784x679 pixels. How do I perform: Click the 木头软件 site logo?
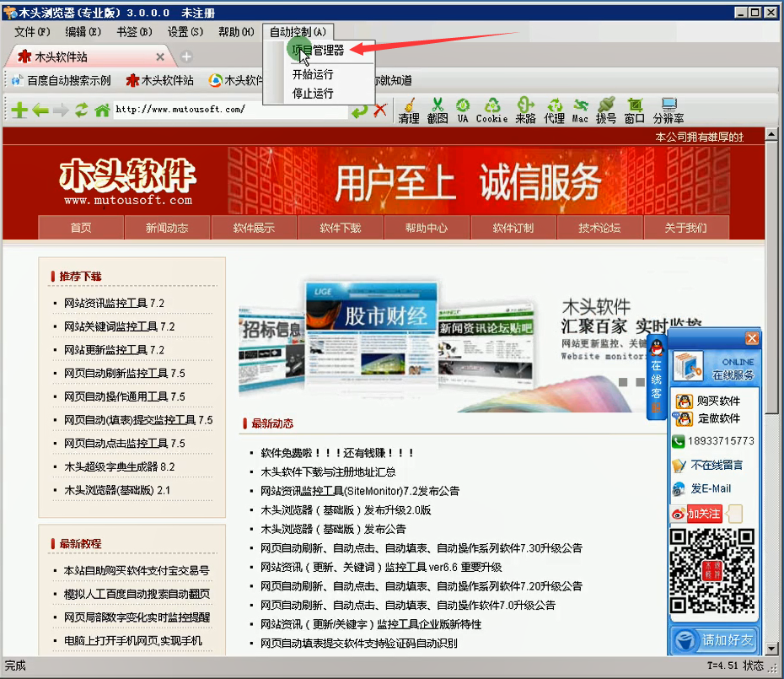tap(128, 181)
